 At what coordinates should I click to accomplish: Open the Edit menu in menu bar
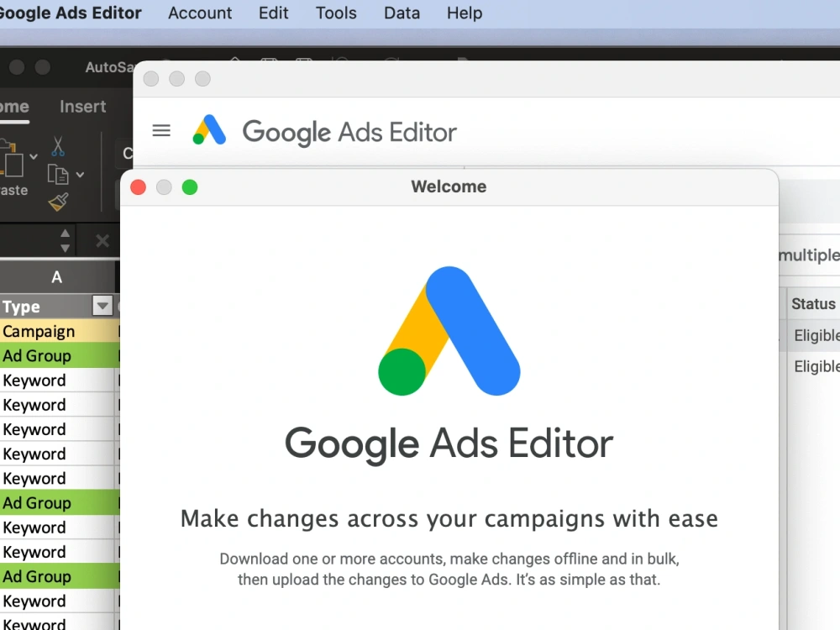pos(273,13)
